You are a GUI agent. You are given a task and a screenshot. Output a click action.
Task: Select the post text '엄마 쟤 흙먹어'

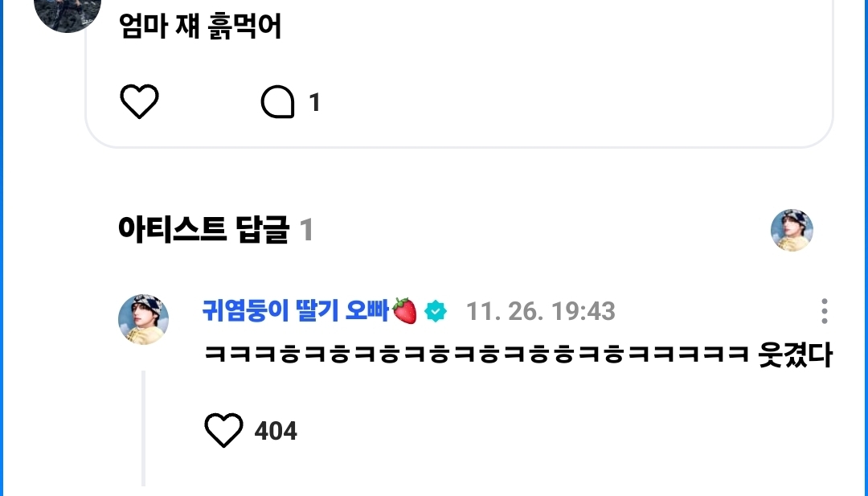tap(200, 26)
